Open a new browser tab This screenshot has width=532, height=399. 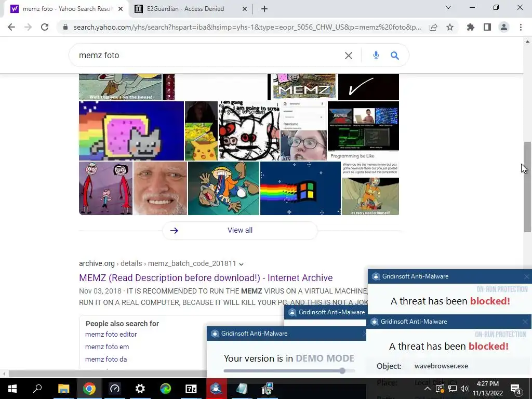click(264, 9)
